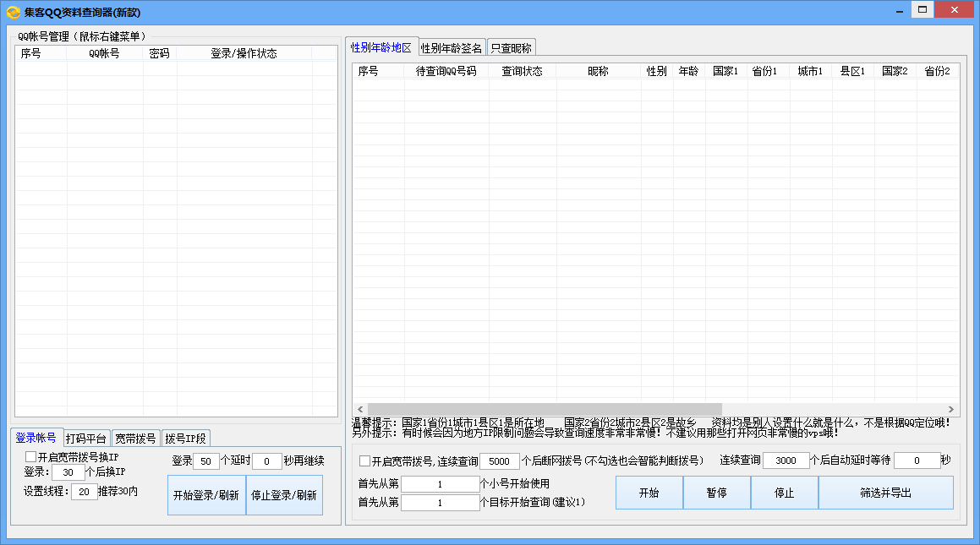Image resolution: width=980 pixels, height=545 pixels.
Task: Click the 省份2 column header
Action: point(938,71)
